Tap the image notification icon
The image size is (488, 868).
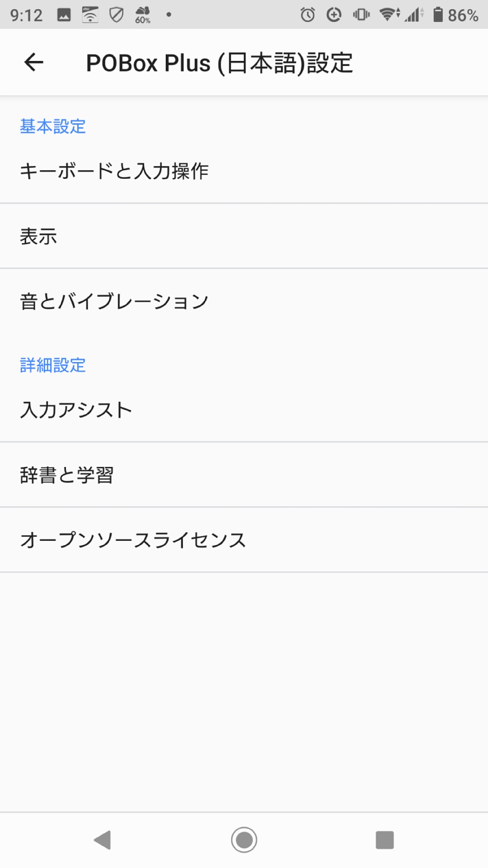pyautogui.click(x=64, y=15)
